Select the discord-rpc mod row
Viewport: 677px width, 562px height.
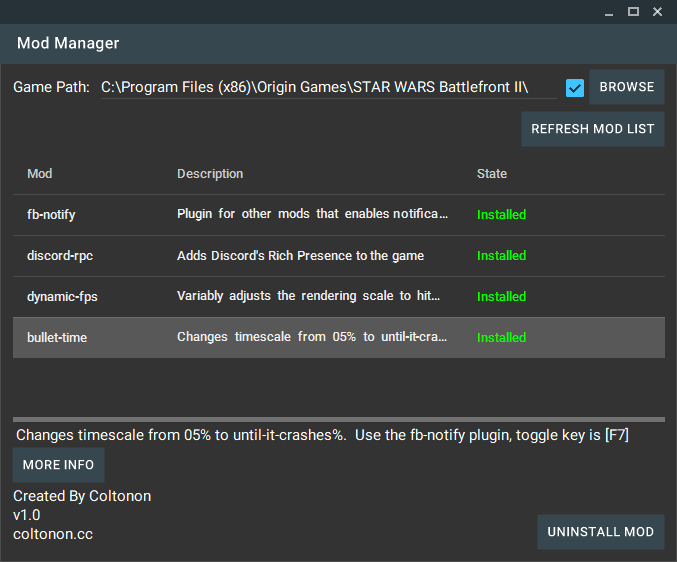coord(338,256)
